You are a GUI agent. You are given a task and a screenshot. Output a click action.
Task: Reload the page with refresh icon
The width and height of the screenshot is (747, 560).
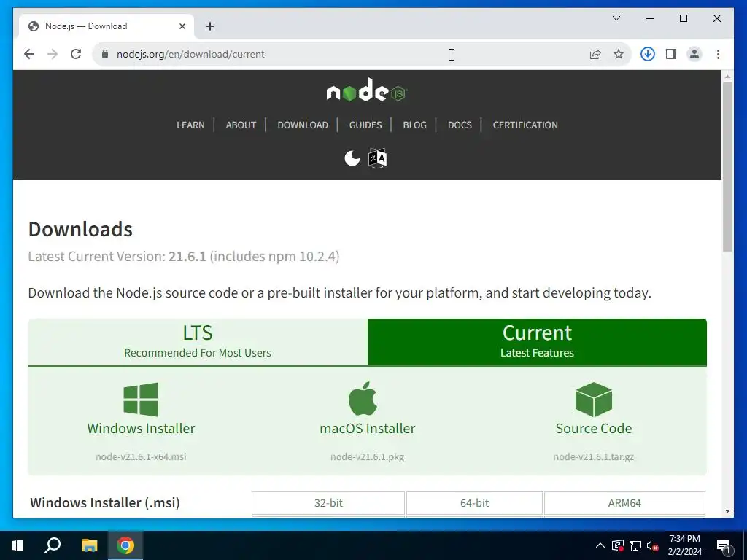[76, 54]
